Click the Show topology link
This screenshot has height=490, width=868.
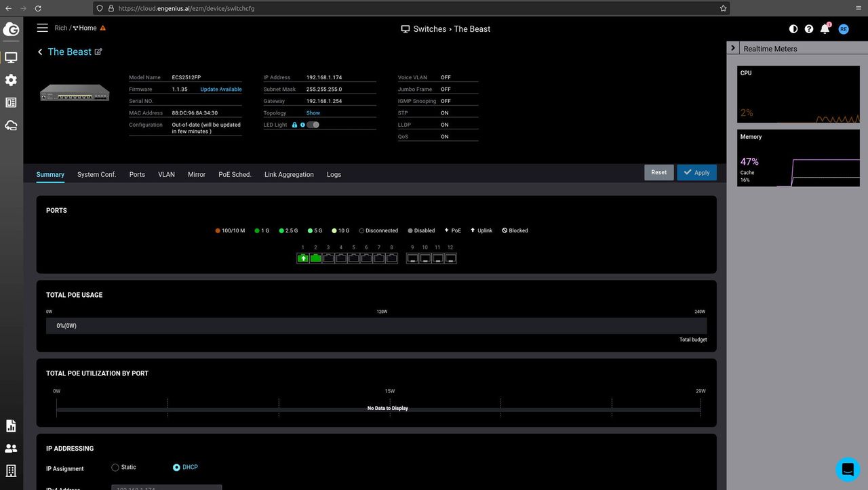pos(313,113)
